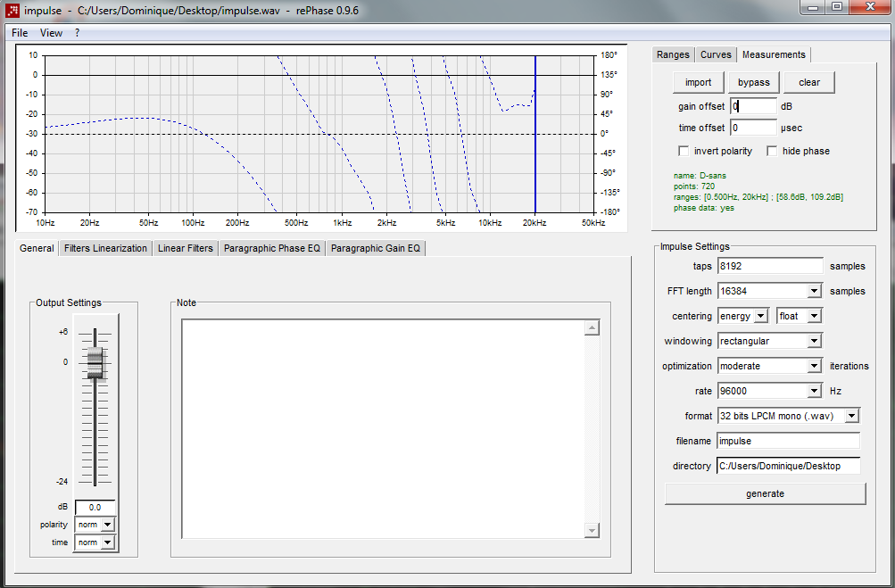Click the bypass button
The height and width of the screenshot is (588, 895).
coord(753,82)
